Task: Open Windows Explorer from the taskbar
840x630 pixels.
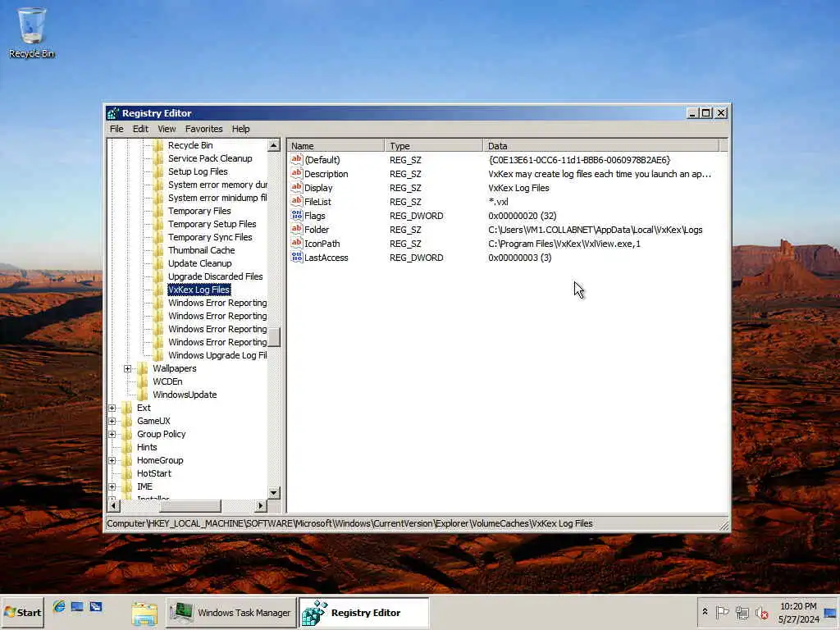Action: [x=144, y=613]
